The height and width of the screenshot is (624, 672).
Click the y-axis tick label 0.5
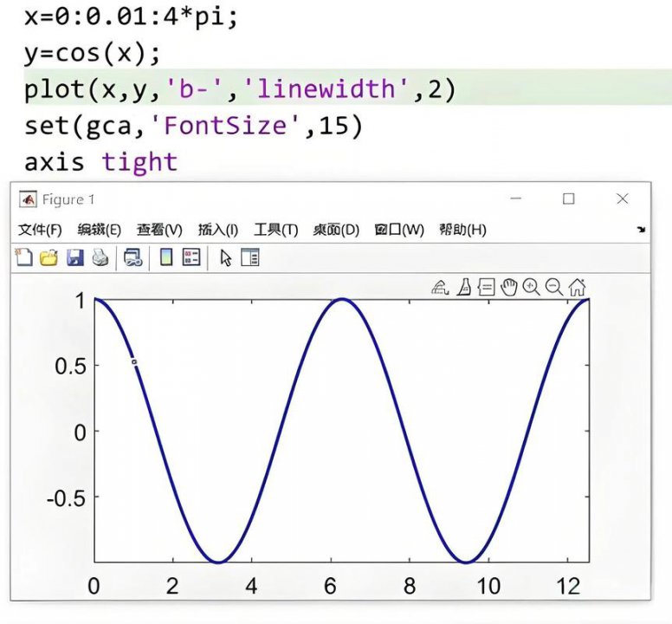(x=70, y=367)
